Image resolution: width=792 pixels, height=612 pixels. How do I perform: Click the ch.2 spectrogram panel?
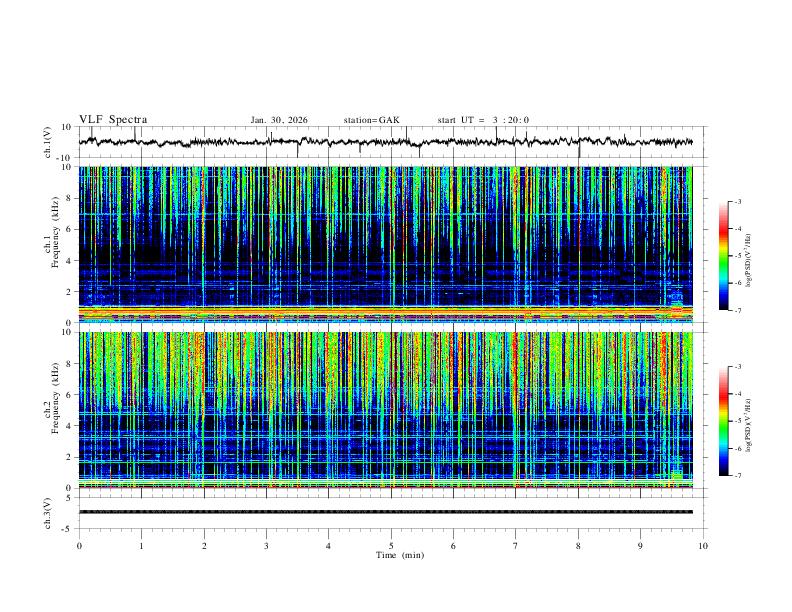point(386,410)
